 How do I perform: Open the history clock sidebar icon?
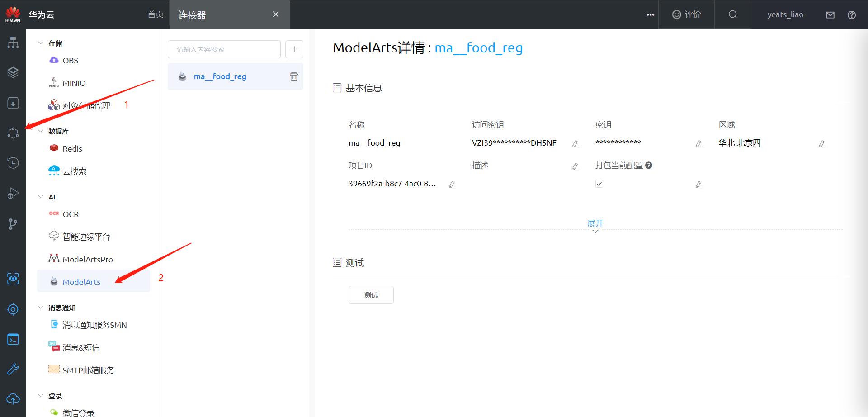pos(13,162)
